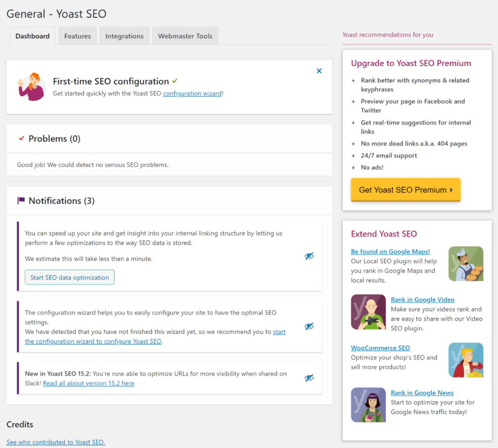
Task: Open the configuration wizard link
Action: pos(193,93)
